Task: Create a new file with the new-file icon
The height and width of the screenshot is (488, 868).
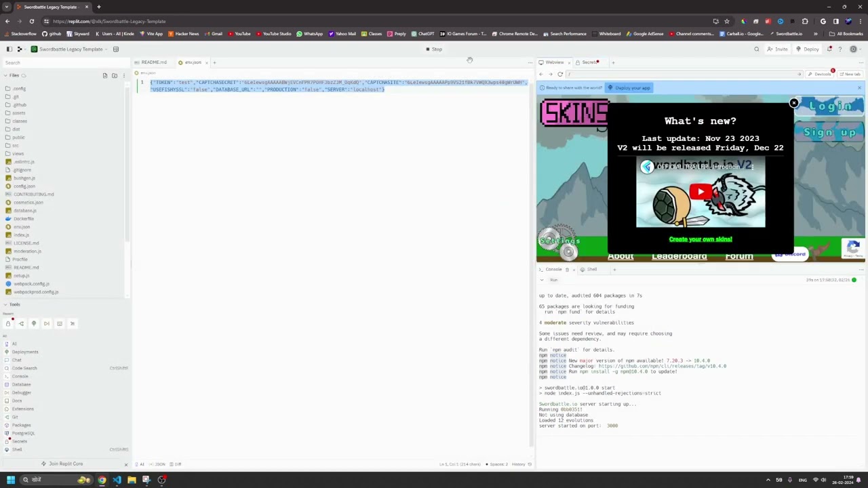Action: [x=105, y=75]
